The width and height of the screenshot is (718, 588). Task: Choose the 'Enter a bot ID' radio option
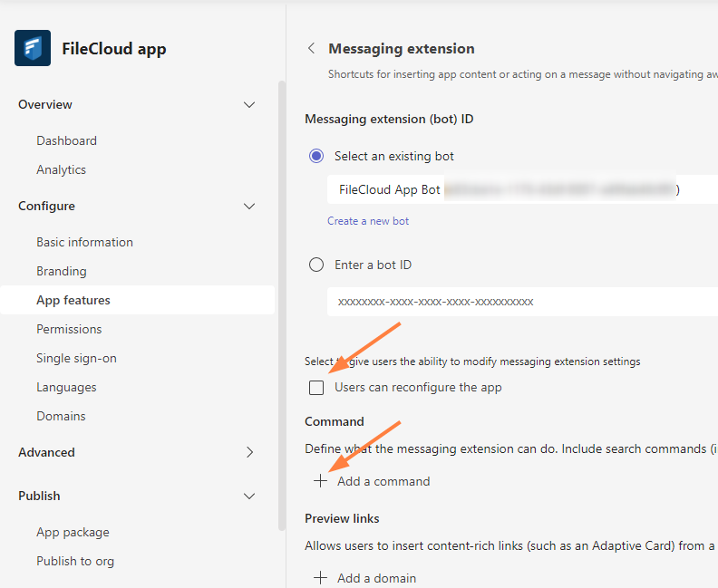316,265
